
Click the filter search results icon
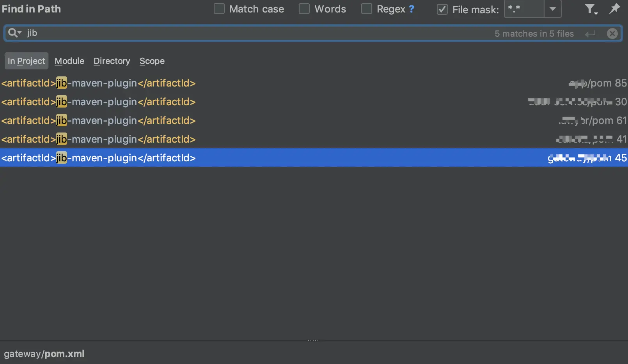591,9
